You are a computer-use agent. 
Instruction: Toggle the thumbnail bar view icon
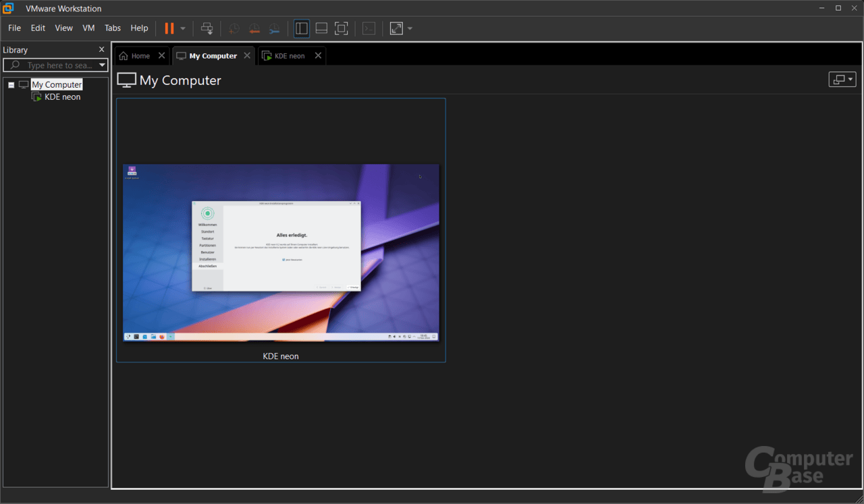tap(322, 28)
